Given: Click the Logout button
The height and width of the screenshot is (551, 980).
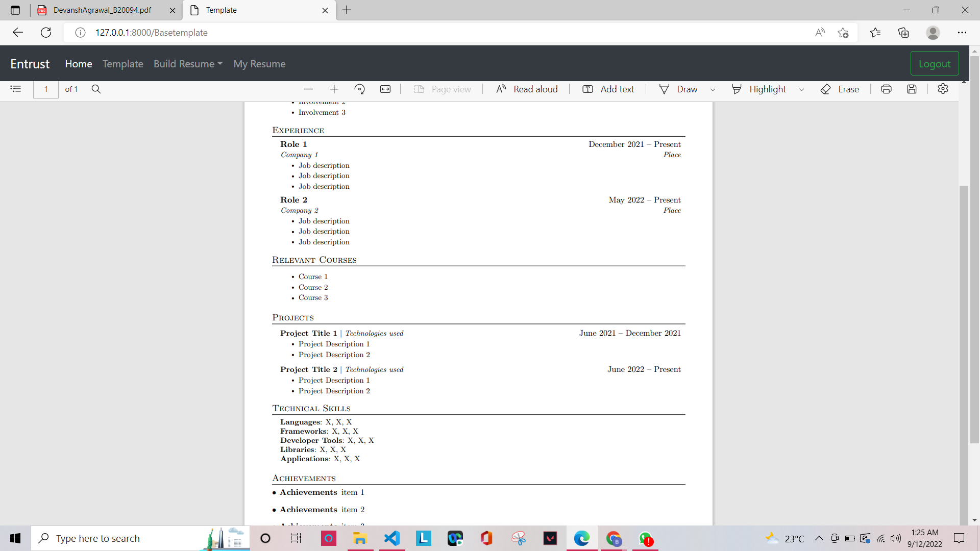Looking at the screenshot, I should click(x=935, y=63).
